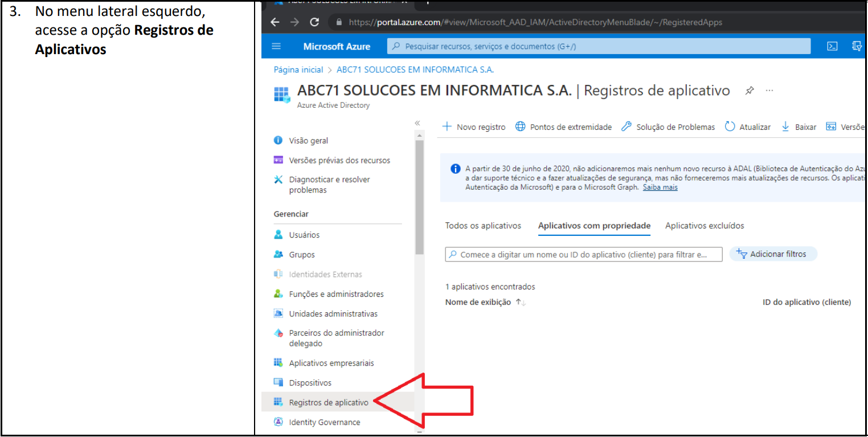868x437 pixels.
Task: Click the Saiba mais link
Action: coord(660,187)
